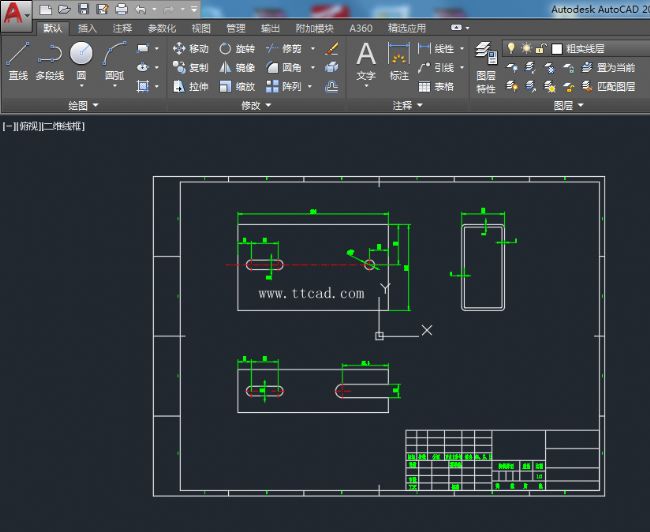Select the 拉伸 (Stretch) tool
This screenshot has width=650, height=532.
pyautogui.click(x=191, y=86)
